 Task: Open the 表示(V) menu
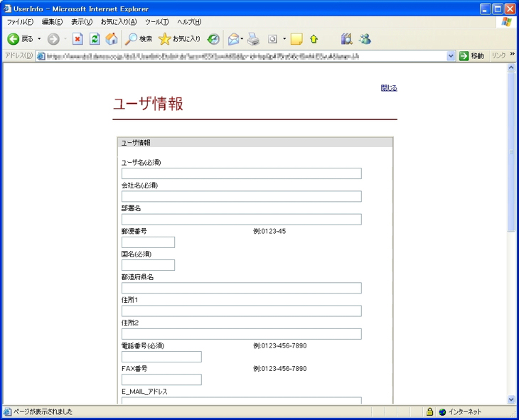coord(82,22)
